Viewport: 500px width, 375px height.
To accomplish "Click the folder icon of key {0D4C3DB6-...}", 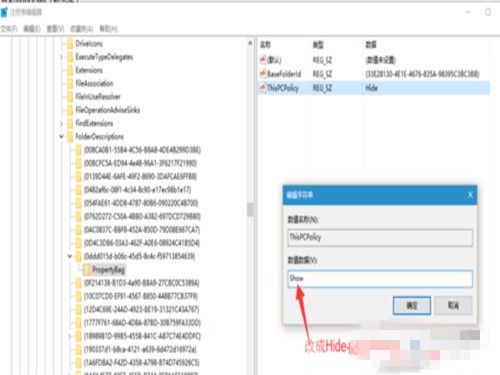I will point(78,243).
